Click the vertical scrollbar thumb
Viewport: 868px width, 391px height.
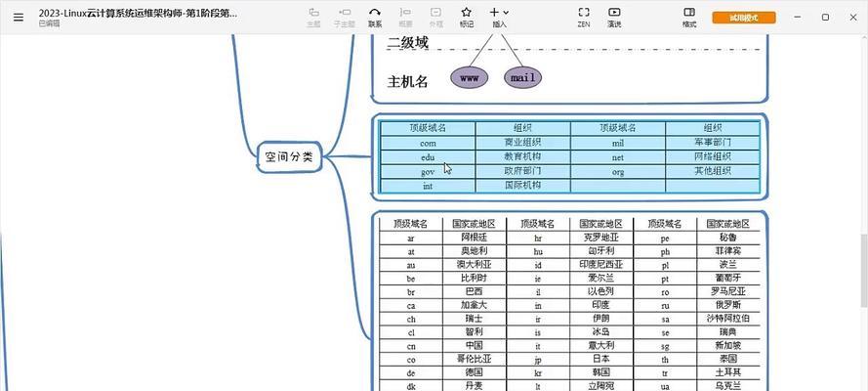(x=863, y=270)
